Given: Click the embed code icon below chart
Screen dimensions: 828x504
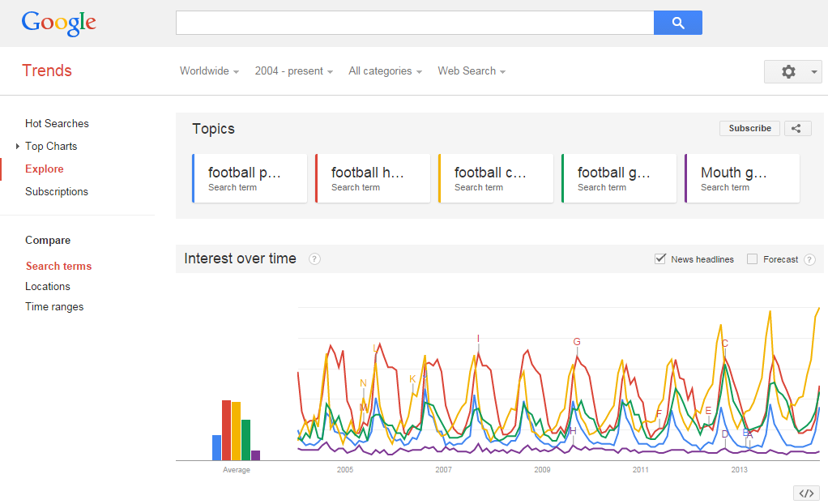Looking at the screenshot, I should click(805, 493).
